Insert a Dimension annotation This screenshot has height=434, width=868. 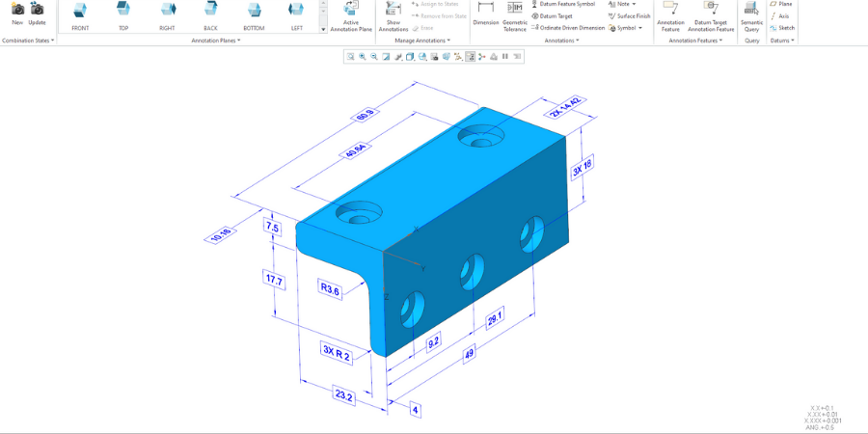click(486, 13)
